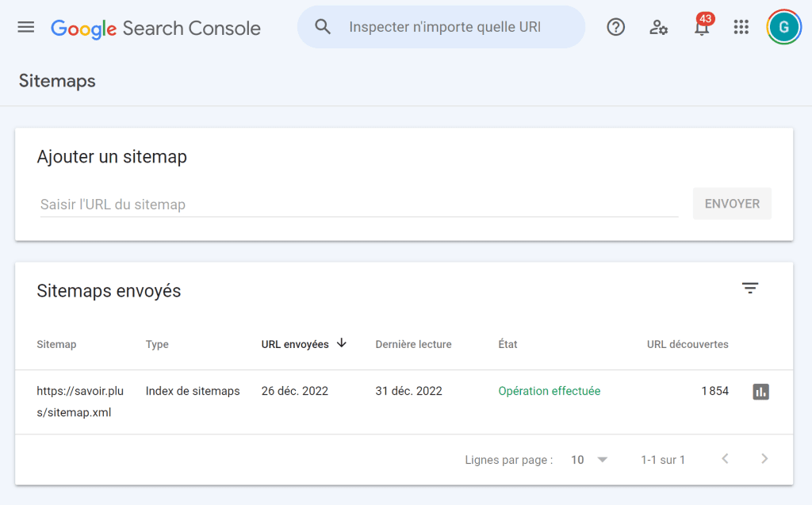Viewport: 812px width, 505px height.
Task: Click the Opération effectuée status
Action: pos(549,391)
